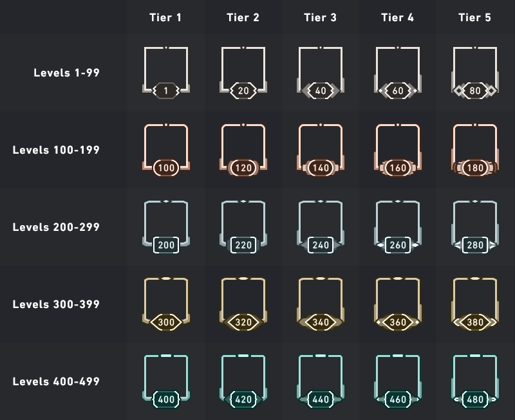Screen dimensions: 515x420
Task: Select the level 180 border icon
Action: point(475,150)
